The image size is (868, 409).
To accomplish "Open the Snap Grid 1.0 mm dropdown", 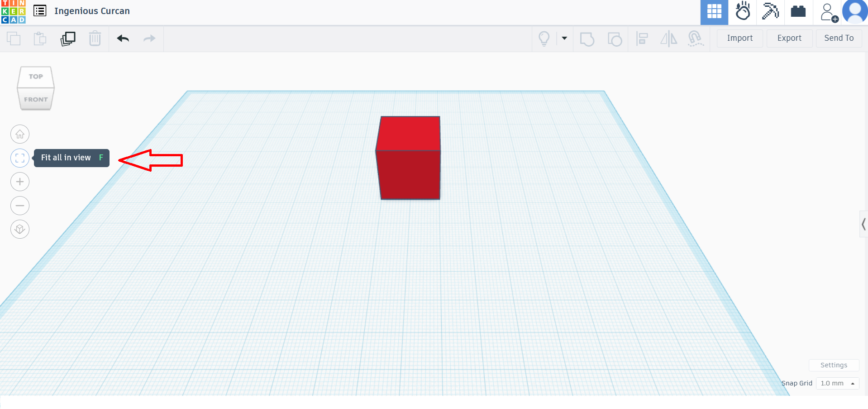I will pyautogui.click(x=837, y=383).
